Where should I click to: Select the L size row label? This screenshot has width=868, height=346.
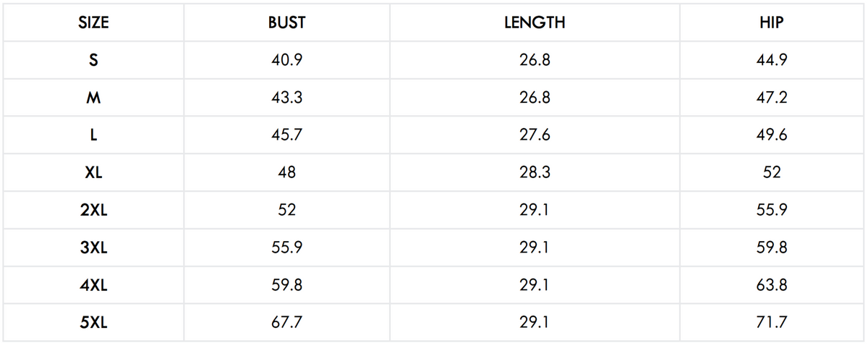pos(93,135)
